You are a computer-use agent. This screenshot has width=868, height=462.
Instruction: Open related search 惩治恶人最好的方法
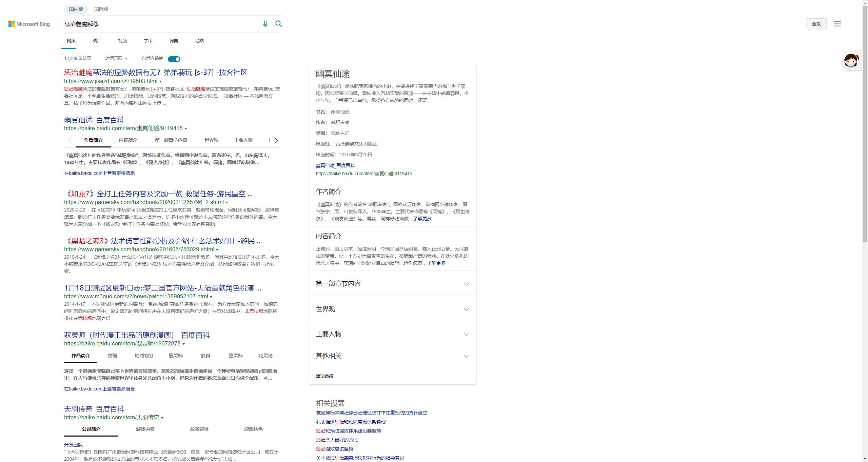(x=337, y=440)
